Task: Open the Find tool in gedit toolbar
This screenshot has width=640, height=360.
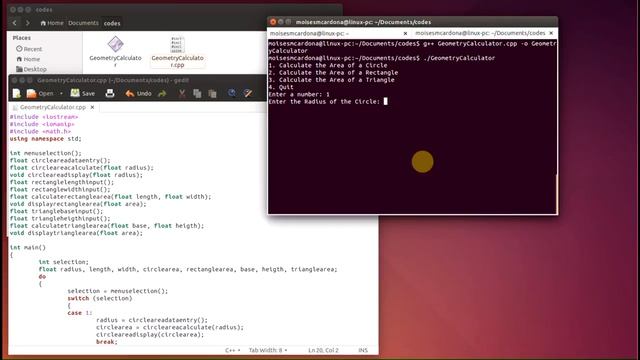Action: click(232, 93)
